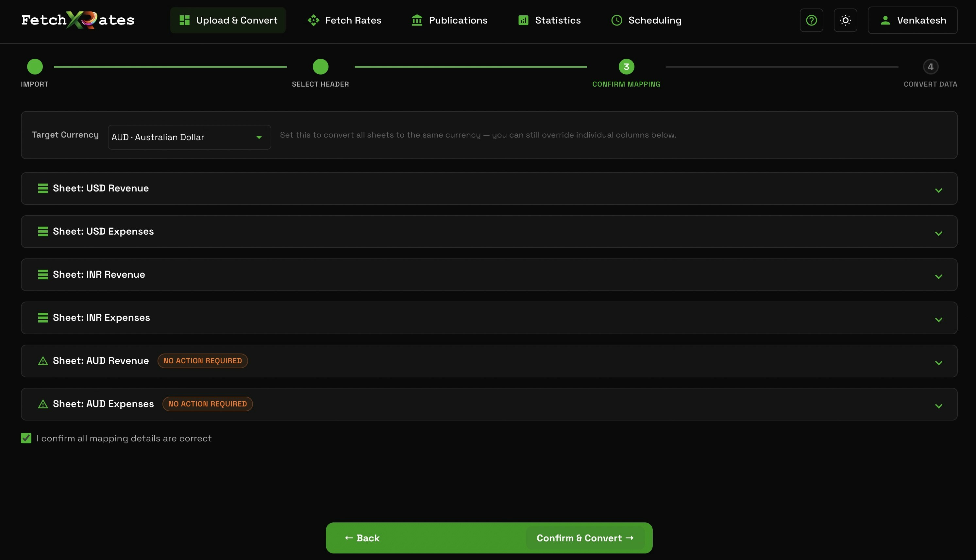Open the Upload & Convert tab

(228, 20)
